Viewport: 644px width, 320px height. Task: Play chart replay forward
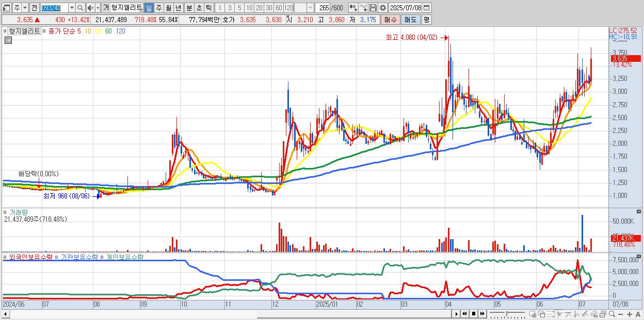coord(456,313)
